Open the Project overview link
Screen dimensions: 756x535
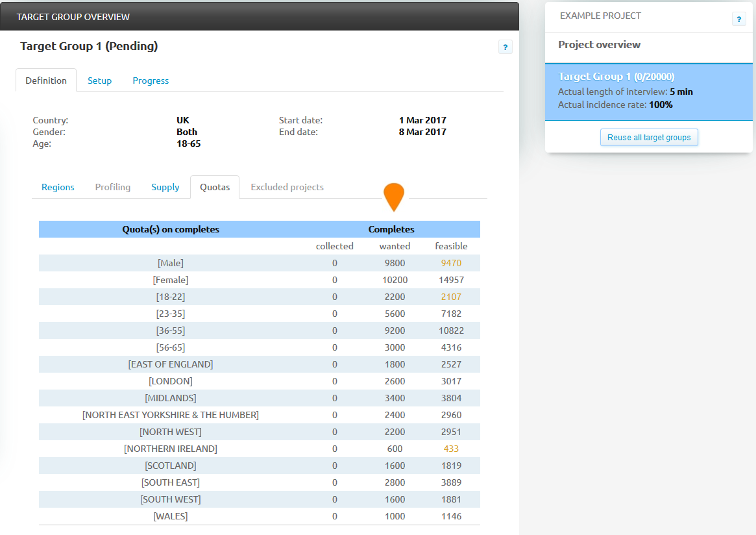[599, 45]
